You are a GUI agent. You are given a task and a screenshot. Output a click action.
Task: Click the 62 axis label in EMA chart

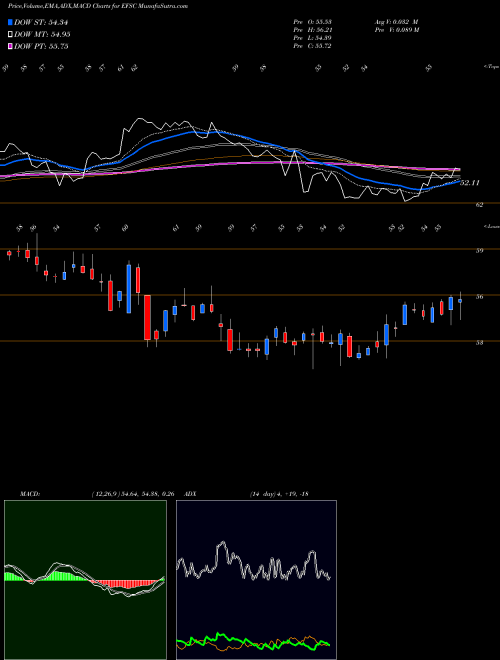480,205
